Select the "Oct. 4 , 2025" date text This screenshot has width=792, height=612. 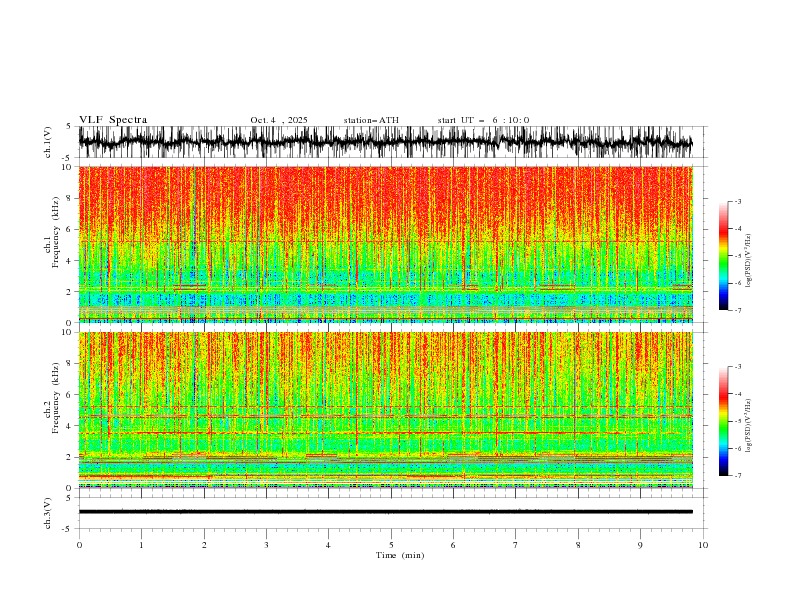click(x=279, y=120)
